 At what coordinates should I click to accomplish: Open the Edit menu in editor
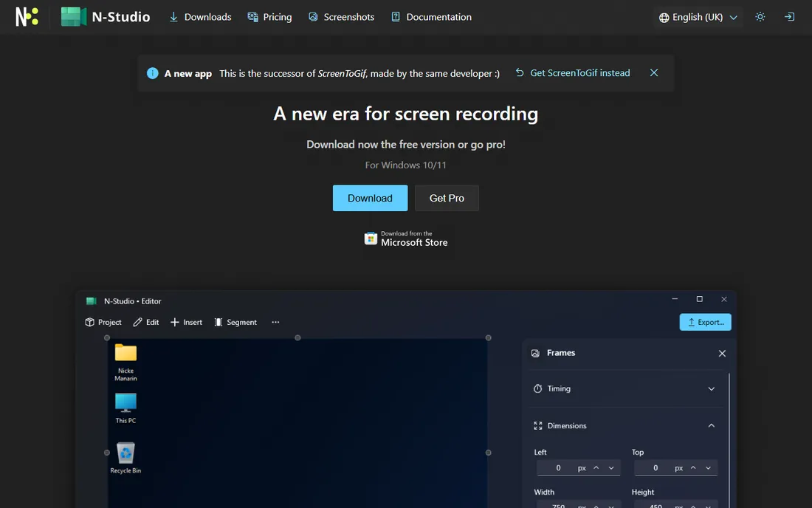(146, 322)
